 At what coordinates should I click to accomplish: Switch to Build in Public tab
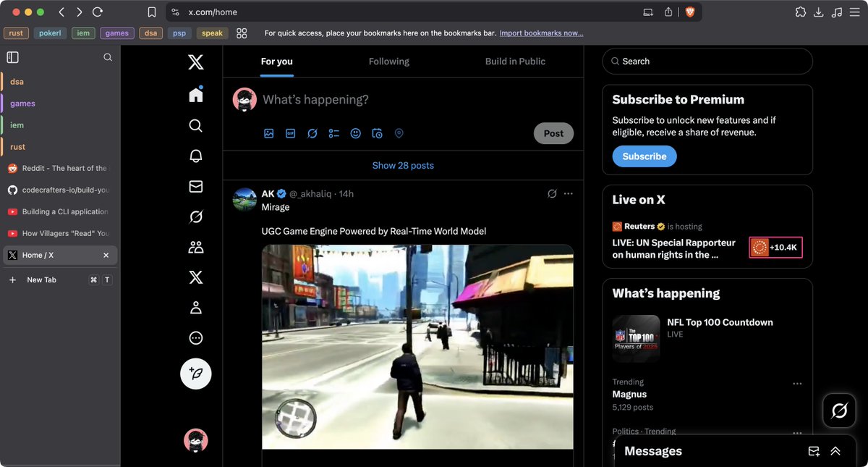(x=515, y=62)
